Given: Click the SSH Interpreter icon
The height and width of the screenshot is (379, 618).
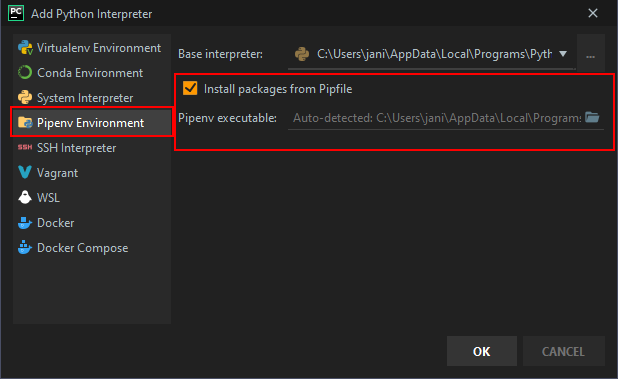Looking at the screenshot, I should 25,147.
